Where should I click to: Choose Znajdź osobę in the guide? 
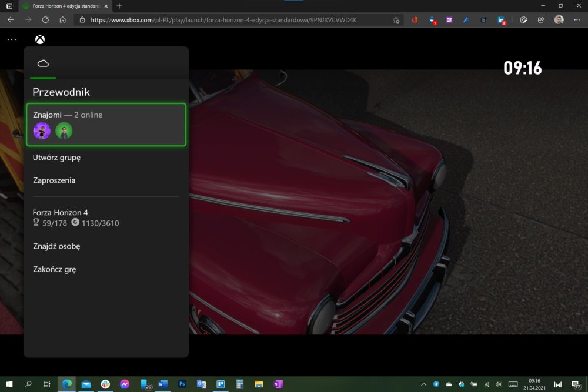(56, 246)
